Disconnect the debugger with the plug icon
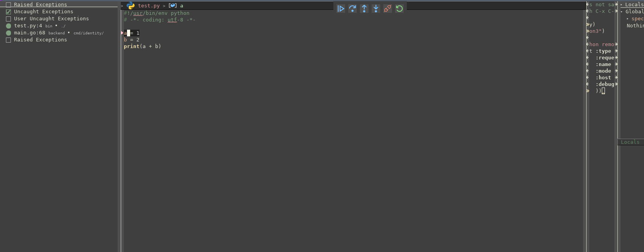The image size is (644, 252). click(387, 9)
